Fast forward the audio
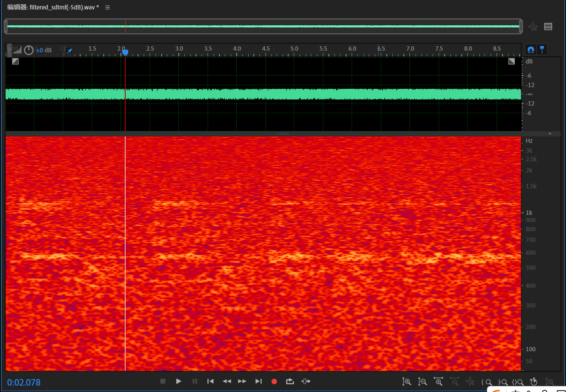This screenshot has width=566, height=392. 242,381
